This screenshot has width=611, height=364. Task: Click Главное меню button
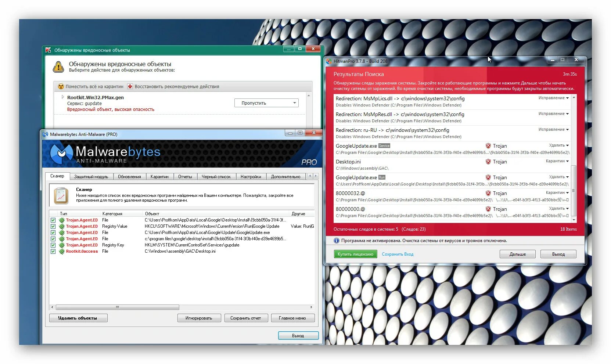293,318
